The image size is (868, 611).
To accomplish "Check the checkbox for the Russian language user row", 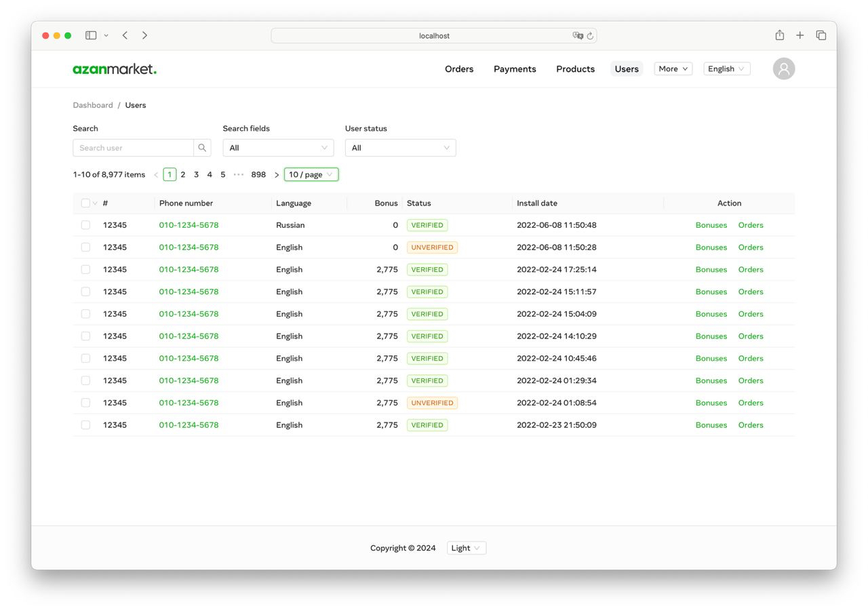I will click(85, 224).
